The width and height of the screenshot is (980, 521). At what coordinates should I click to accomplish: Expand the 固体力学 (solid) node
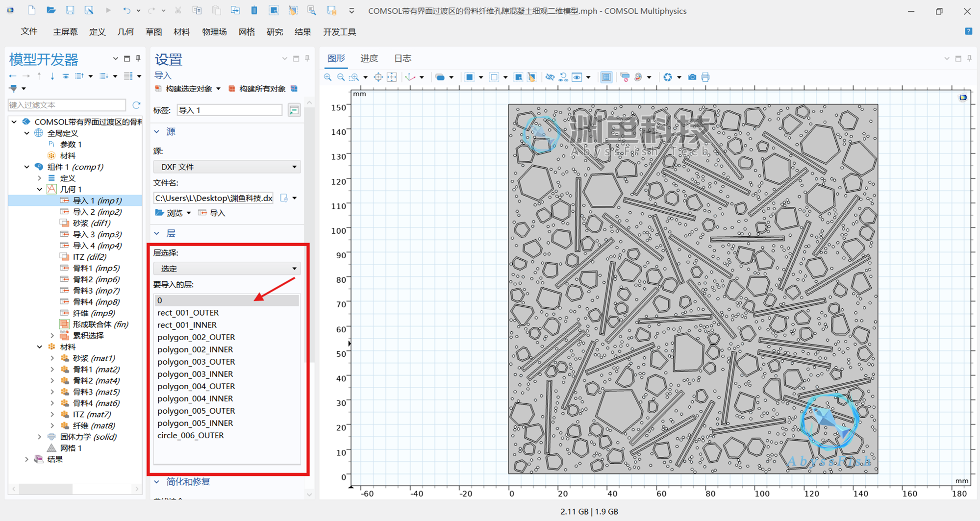point(40,437)
